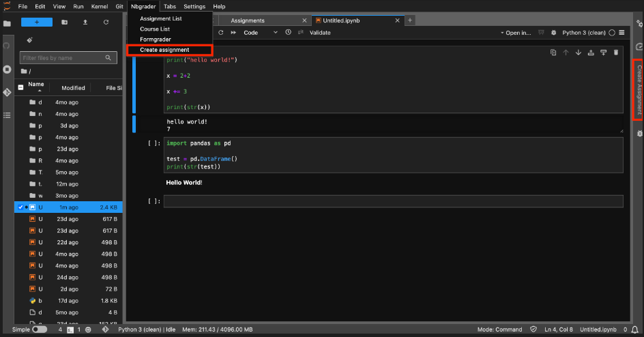Switch to the Assignments tab
644x337 pixels.
point(248,20)
